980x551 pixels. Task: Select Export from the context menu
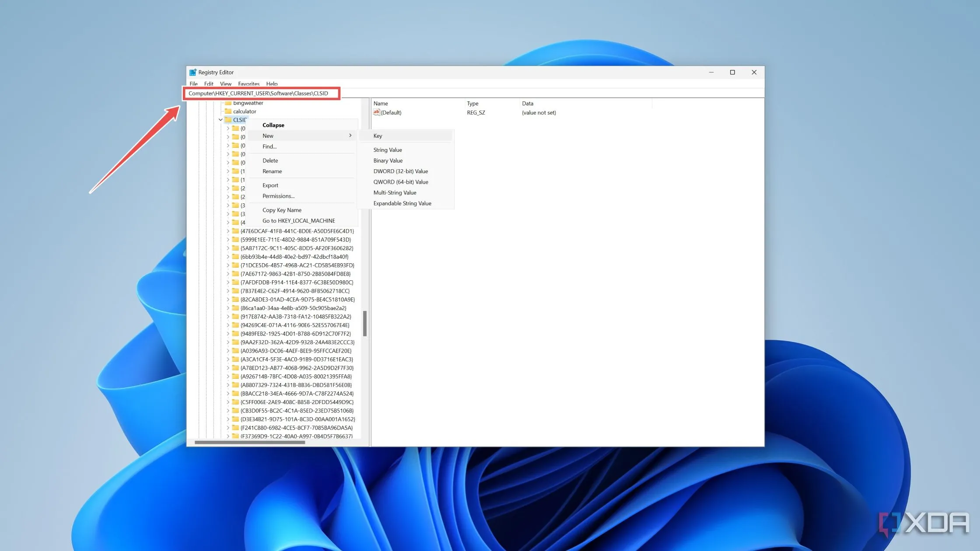270,185
